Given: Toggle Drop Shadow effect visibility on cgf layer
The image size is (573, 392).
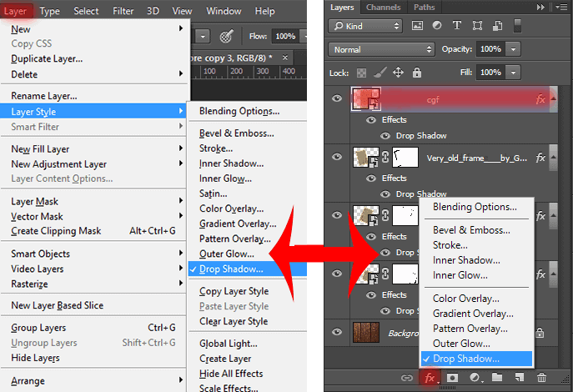Looking at the screenshot, I should 385,136.
